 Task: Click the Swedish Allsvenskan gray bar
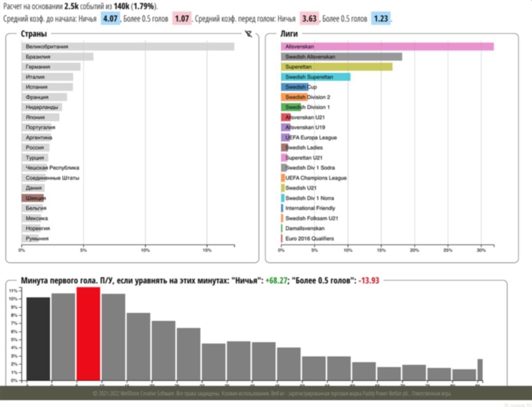pos(341,57)
